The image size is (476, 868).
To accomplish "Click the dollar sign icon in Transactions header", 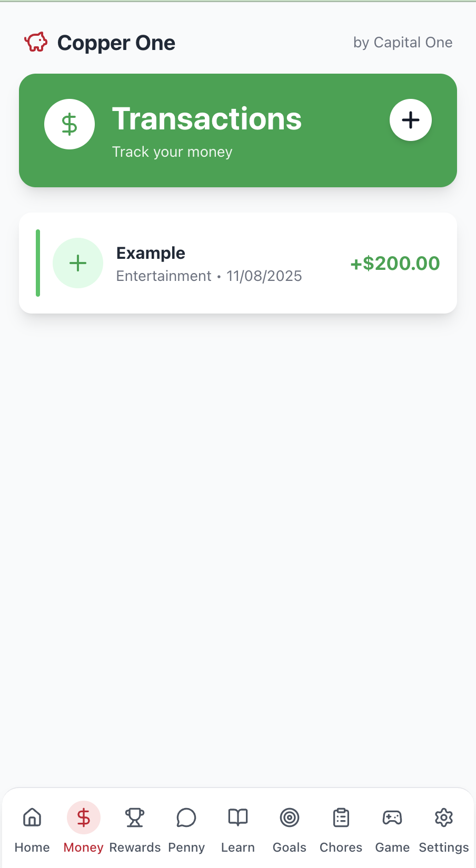I will click(x=70, y=124).
